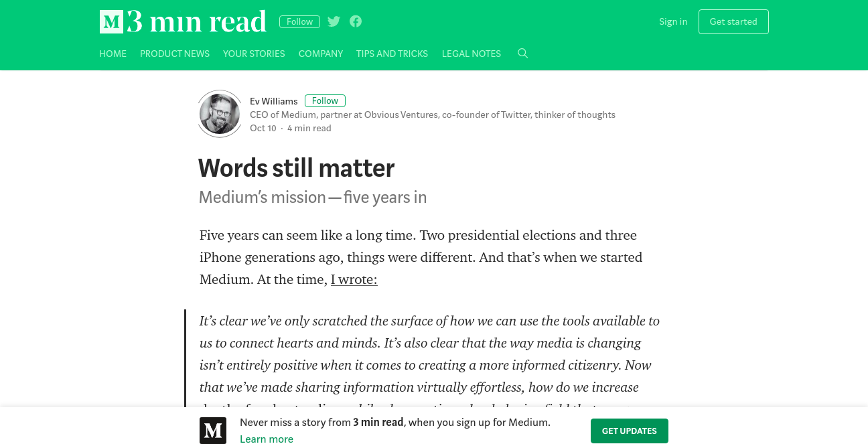Open the LEGAL NOTES section
The width and height of the screenshot is (868, 444).
472,54
